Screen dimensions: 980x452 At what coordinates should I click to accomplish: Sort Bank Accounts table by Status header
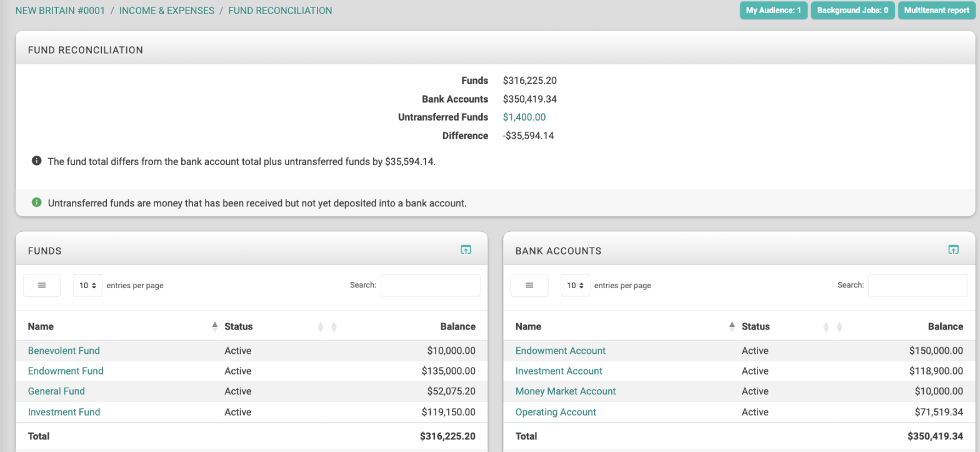756,326
